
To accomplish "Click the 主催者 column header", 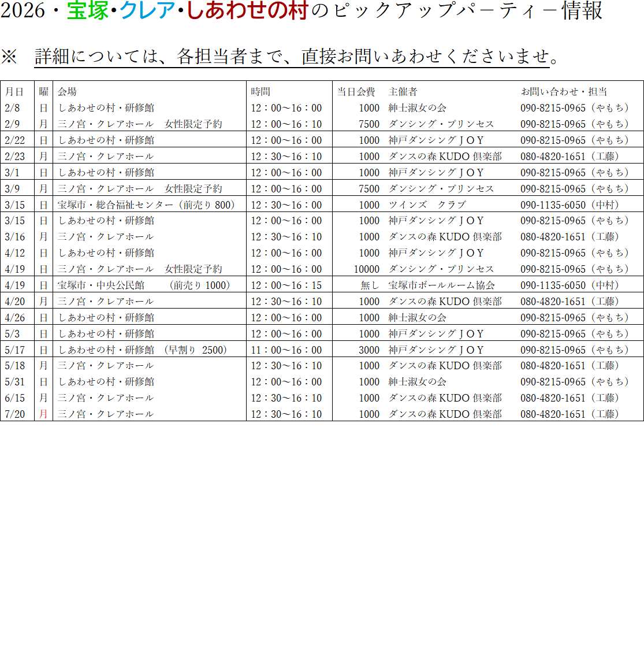I will click(x=403, y=92).
